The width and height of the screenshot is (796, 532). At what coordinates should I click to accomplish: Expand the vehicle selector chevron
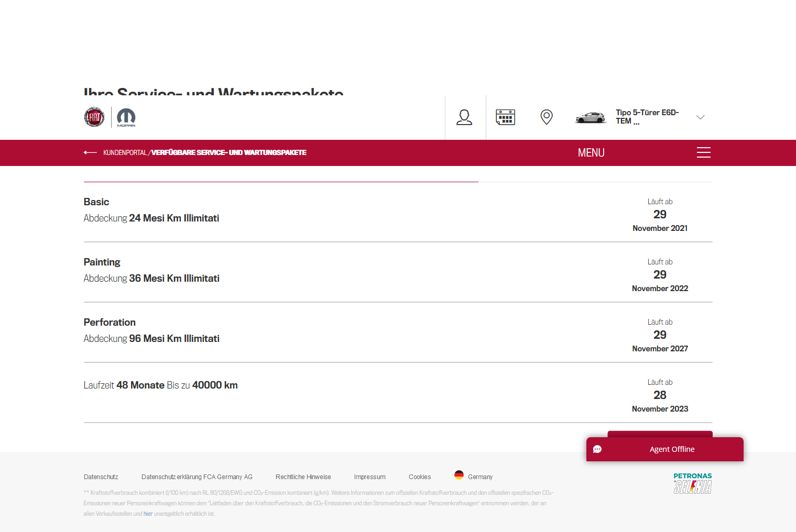(x=700, y=117)
